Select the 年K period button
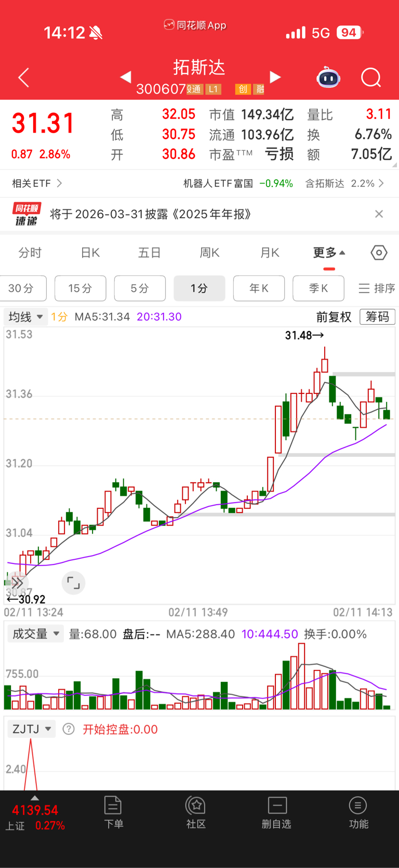Image resolution: width=399 pixels, height=868 pixels. click(259, 288)
